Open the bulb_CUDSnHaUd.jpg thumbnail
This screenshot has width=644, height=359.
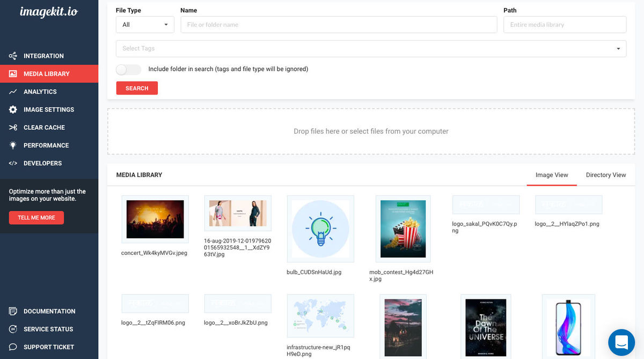coord(320,229)
